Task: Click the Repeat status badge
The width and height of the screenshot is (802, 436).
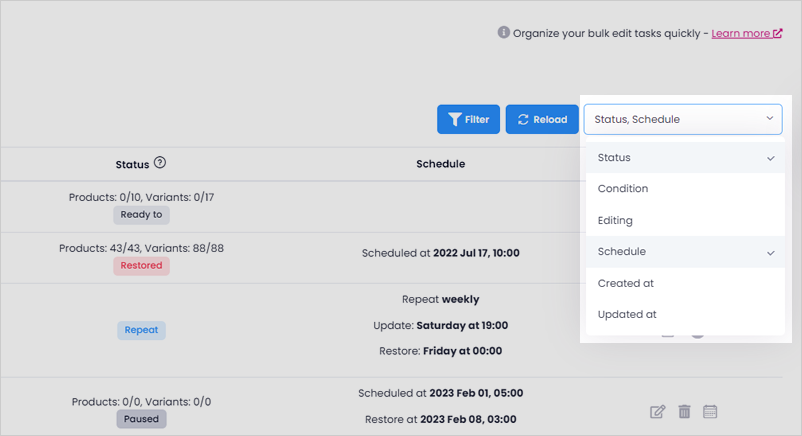Action: pyautogui.click(x=141, y=330)
